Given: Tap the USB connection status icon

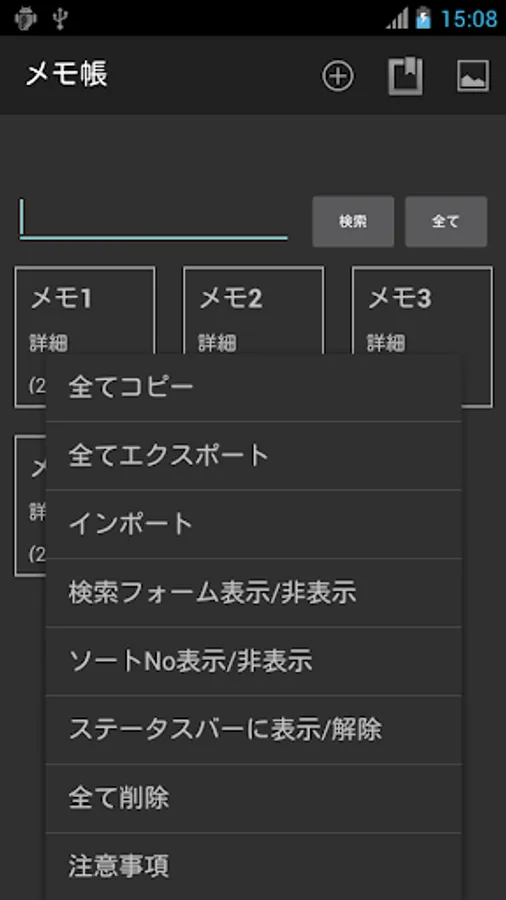Looking at the screenshot, I should coord(60,18).
